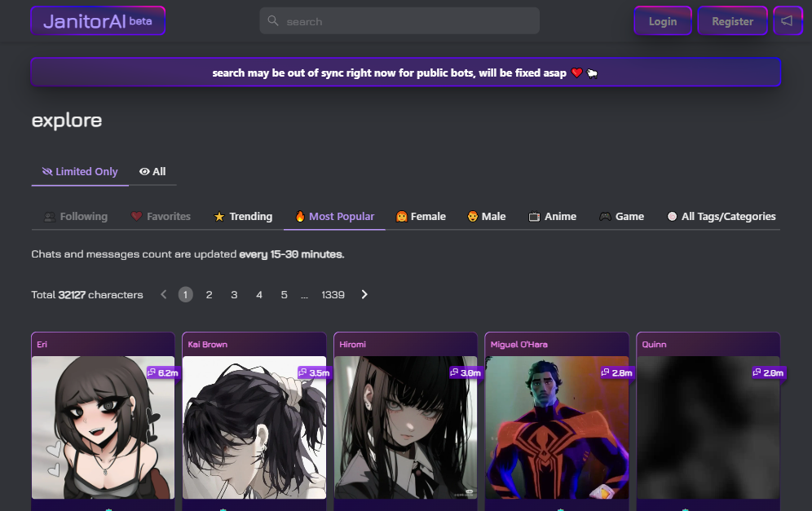Open the Eri character thumbnail

click(x=103, y=428)
